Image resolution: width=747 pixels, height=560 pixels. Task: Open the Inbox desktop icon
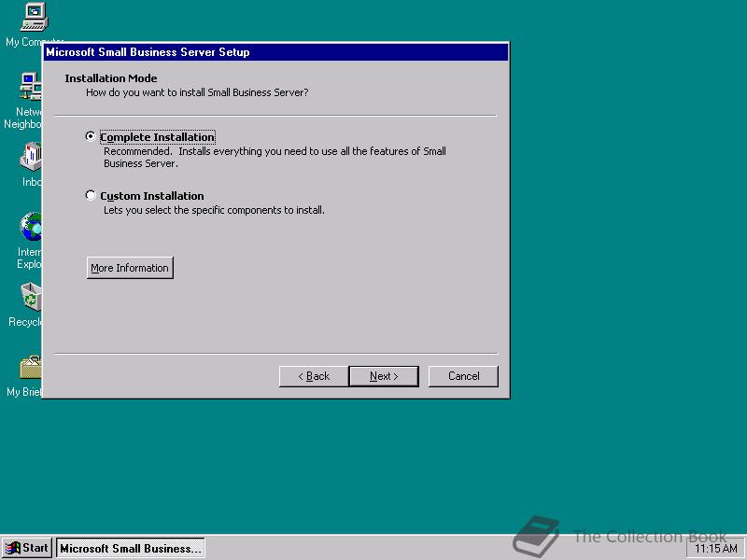click(x=30, y=154)
